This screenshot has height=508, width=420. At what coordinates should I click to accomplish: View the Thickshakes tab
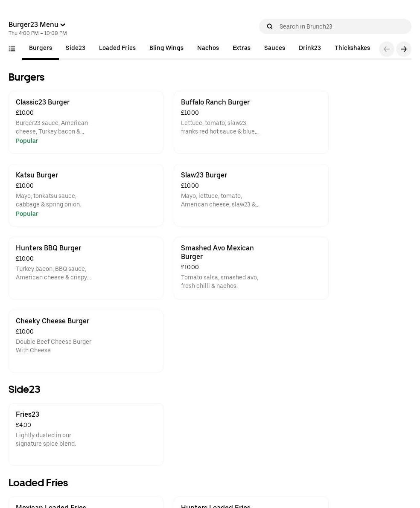tap(352, 48)
